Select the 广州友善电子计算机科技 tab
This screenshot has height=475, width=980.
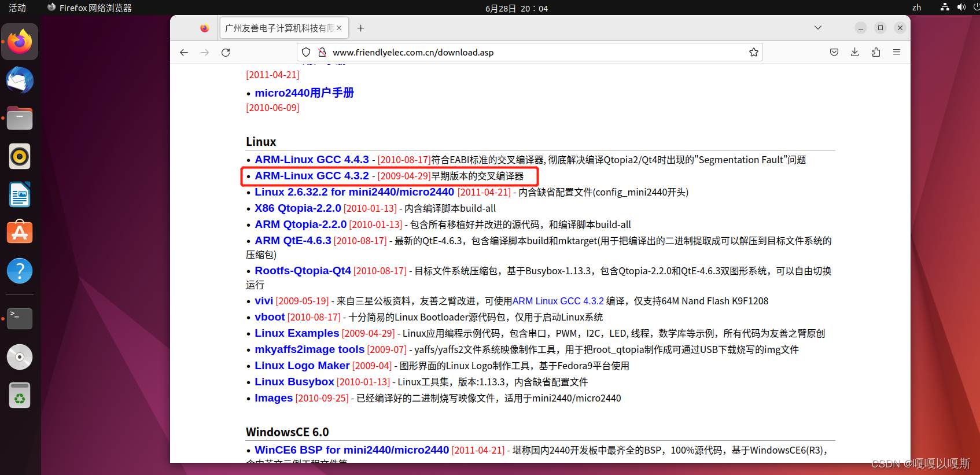(283, 28)
